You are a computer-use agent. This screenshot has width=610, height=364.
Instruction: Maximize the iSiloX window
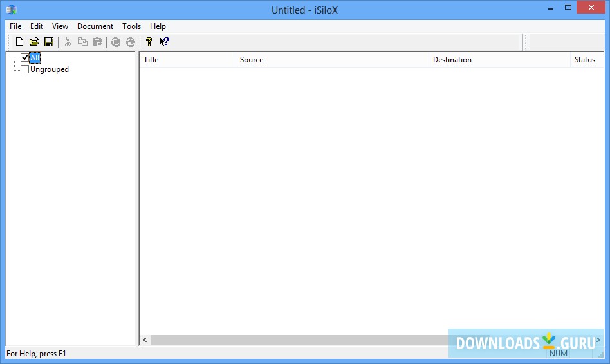pos(568,7)
